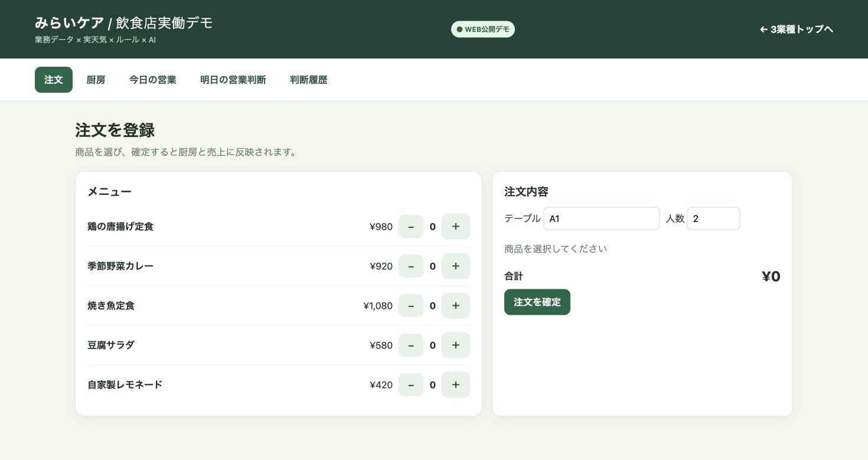Click the 注文内容 heading

click(x=527, y=192)
